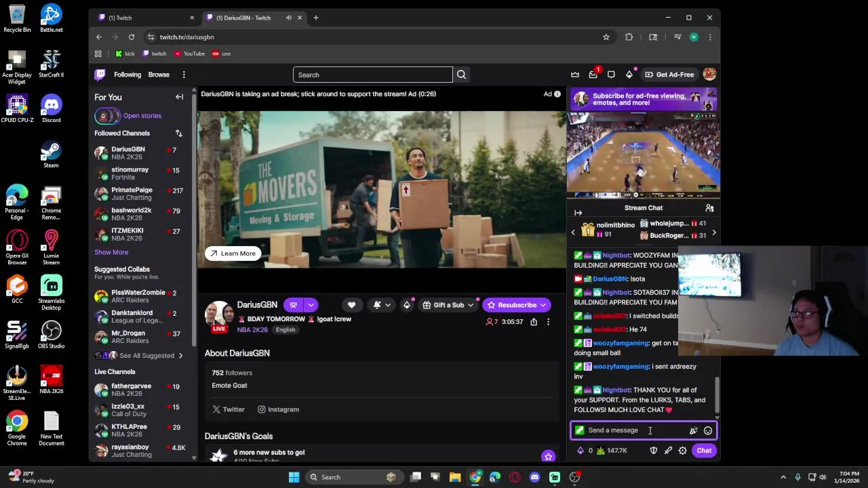Show system tray hidden icons
The image size is (868, 488).
tap(783, 477)
